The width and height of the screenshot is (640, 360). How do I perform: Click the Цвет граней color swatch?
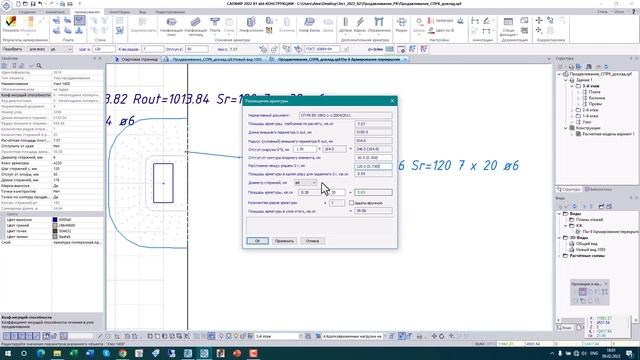[55, 225]
